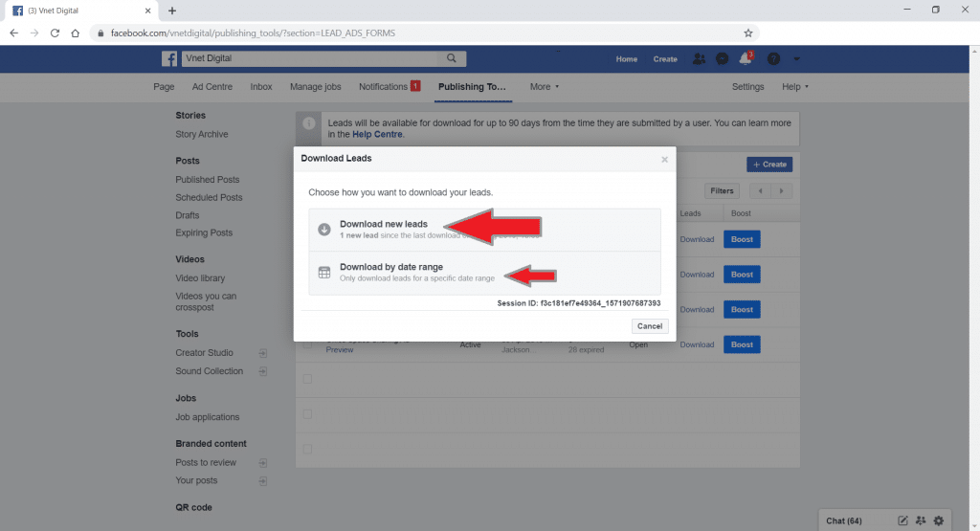Go to previous page arrow

[x=760, y=191]
